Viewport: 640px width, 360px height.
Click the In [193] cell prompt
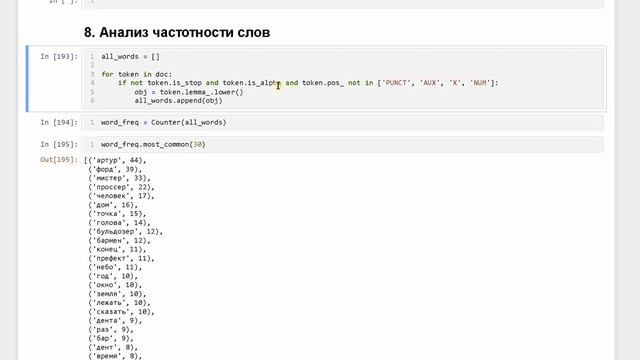pos(59,56)
